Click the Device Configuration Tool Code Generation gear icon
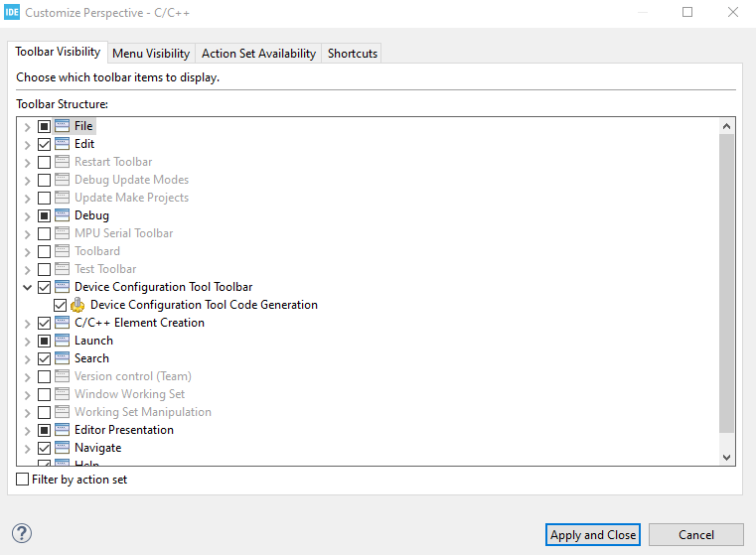 tap(77, 305)
